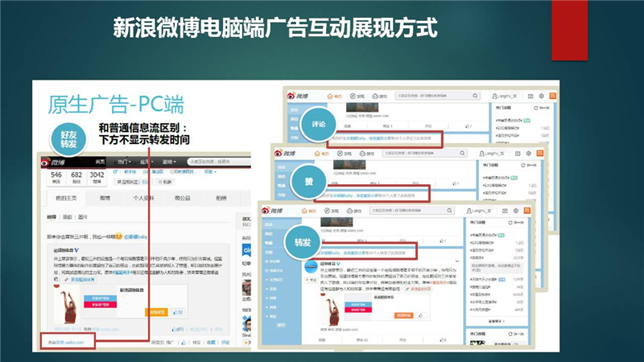Click the search field in the left panel navbar
Image resolution: width=644 pixels, height=362 pixels.
pos(219,162)
